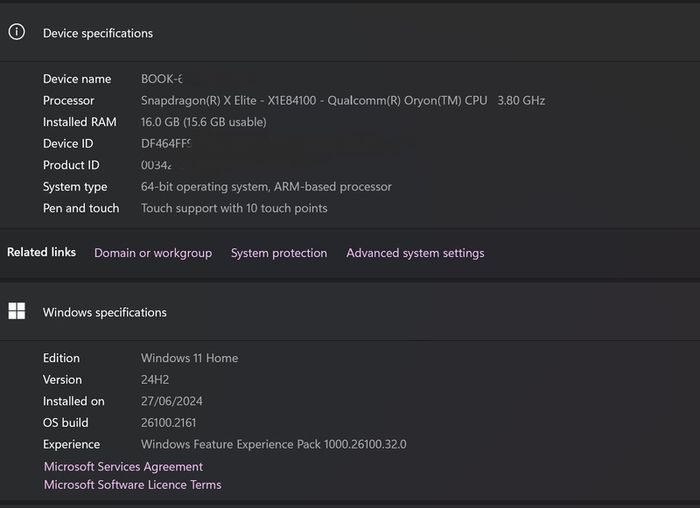Collapse the Device specifications section header
The width and height of the screenshot is (700, 508).
(350, 32)
